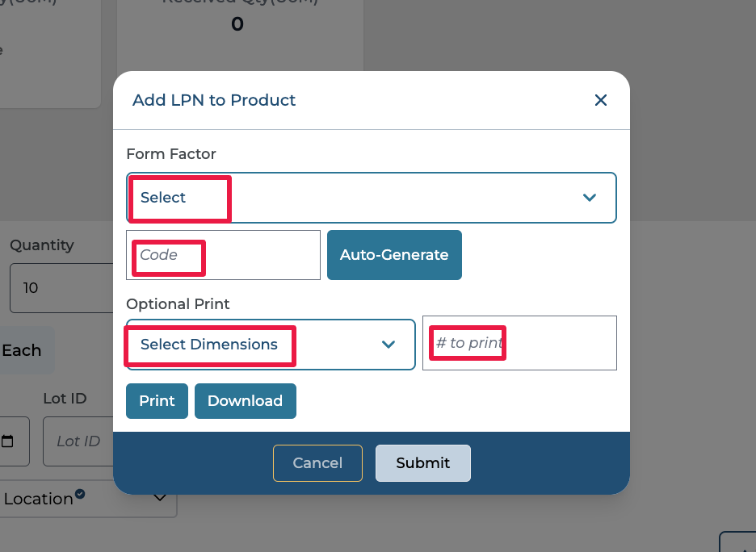
Task: Click the Code input field
Action: click(223, 255)
